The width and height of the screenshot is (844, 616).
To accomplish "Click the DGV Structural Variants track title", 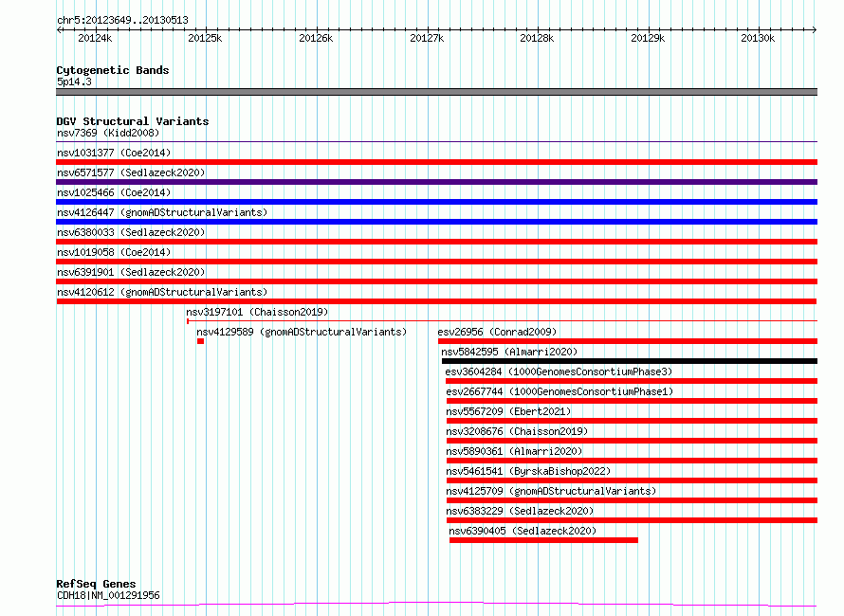I will (x=133, y=121).
